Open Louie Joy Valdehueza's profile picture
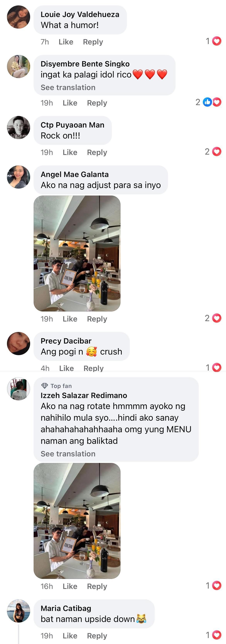Image resolution: width=226 pixels, height=644 pixels. pyautogui.click(x=19, y=17)
